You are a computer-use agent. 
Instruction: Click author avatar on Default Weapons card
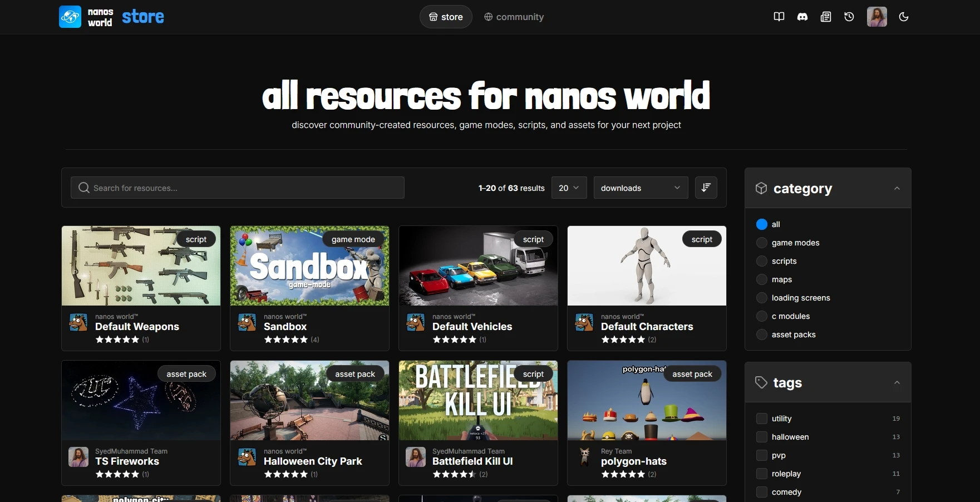click(x=78, y=322)
